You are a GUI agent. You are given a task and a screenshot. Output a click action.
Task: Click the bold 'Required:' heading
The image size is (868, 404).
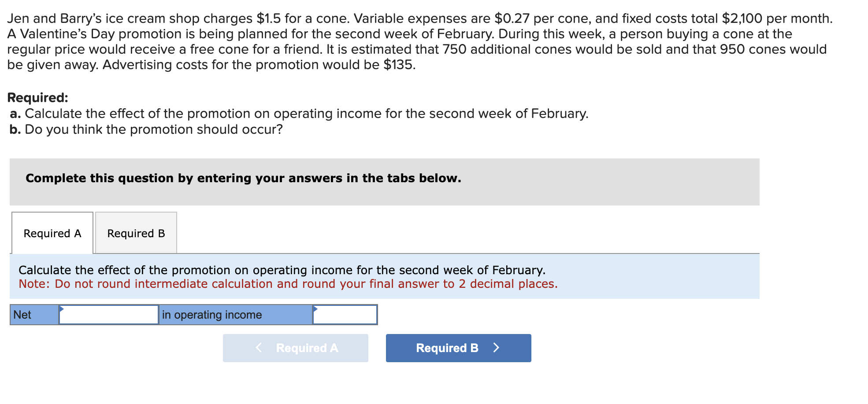point(38,97)
